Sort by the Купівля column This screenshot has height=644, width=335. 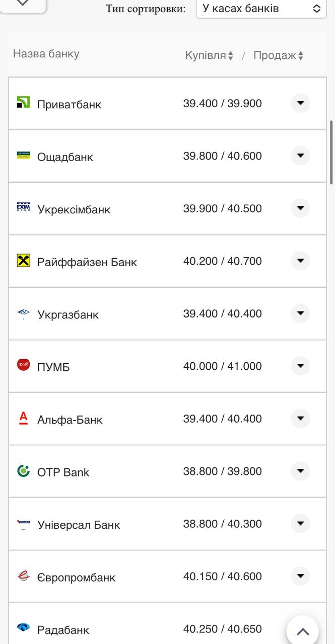pyautogui.click(x=209, y=56)
